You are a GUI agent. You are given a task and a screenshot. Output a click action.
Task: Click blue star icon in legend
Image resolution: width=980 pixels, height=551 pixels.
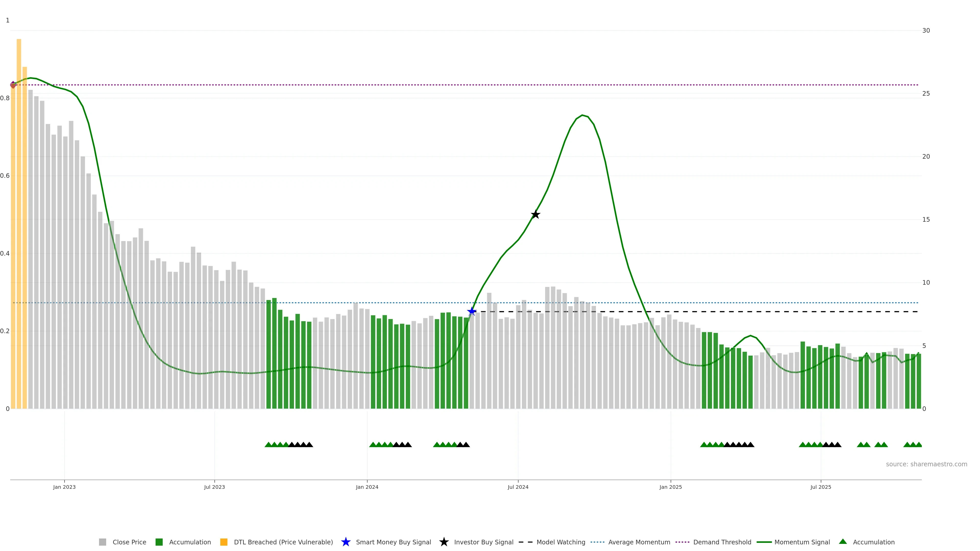(346, 542)
